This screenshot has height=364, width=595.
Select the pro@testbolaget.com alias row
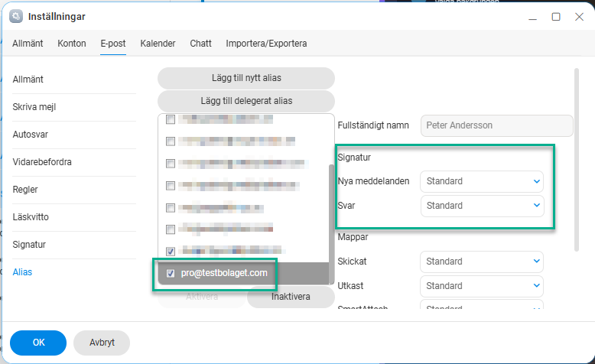click(243, 273)
